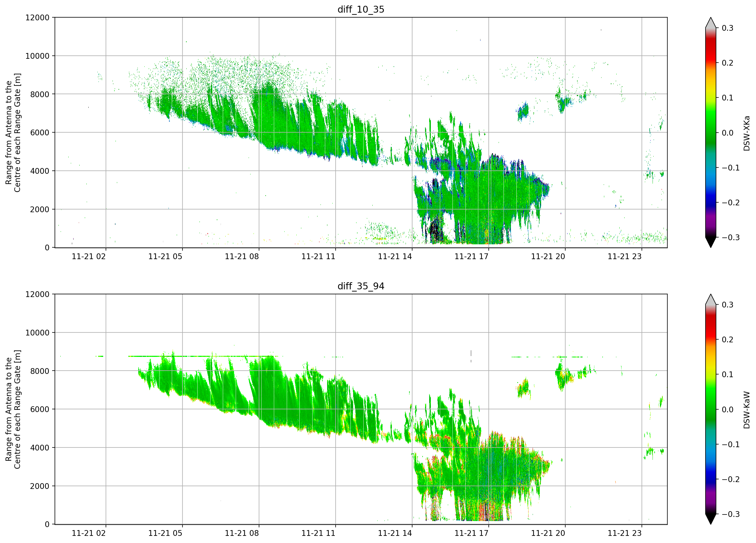
Task: Click the 10000 tick label on diff_10_35
Action: click(37, 56)
